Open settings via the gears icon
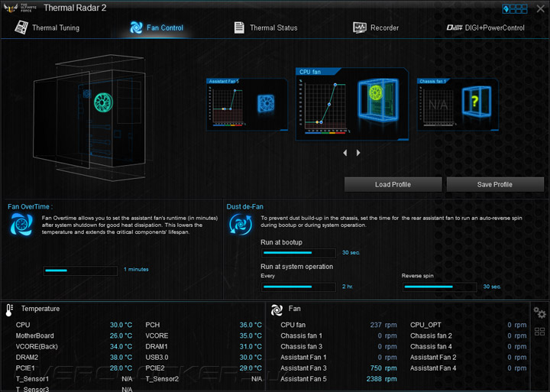The width and height of the screenshot is (550, 392). 539,313
